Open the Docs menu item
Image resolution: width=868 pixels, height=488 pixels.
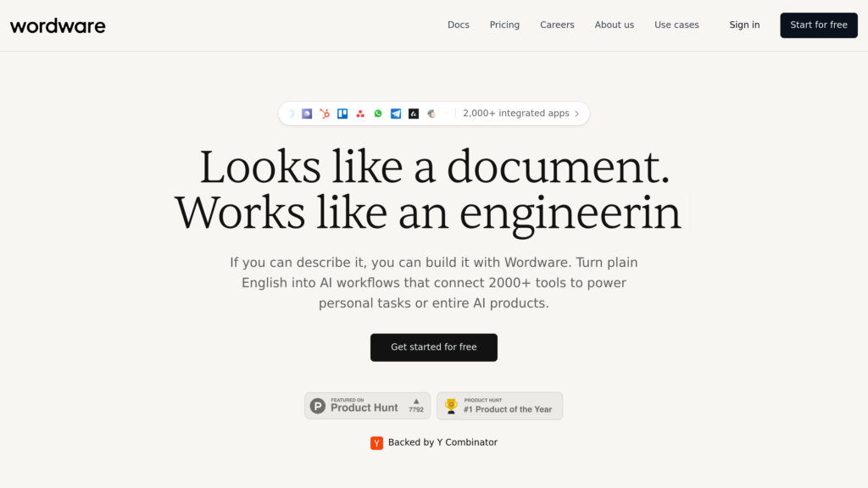(459, 25)
